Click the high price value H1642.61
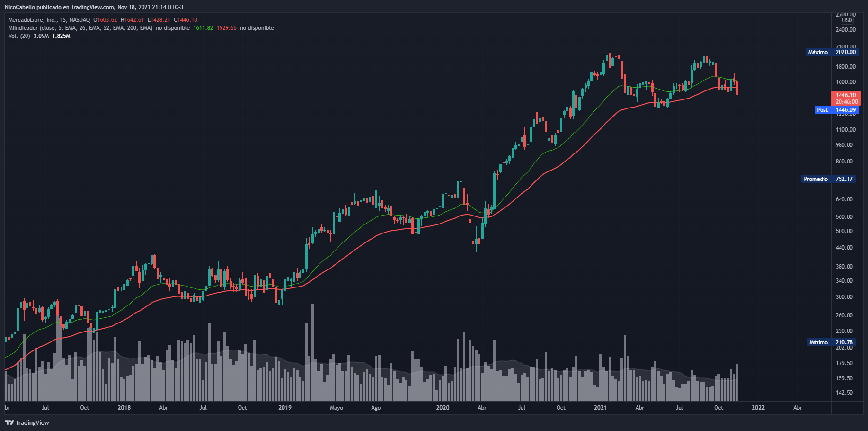 coord(132,20)
